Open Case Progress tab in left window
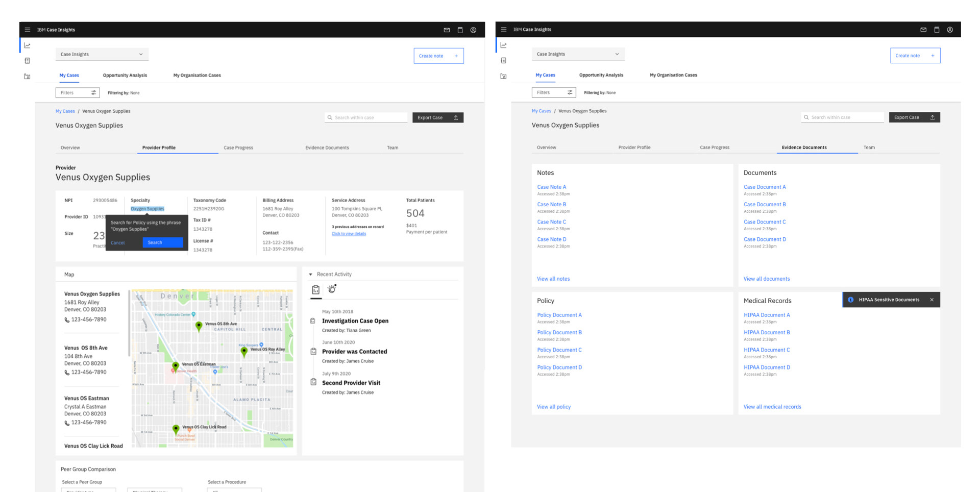The image size is (980, 492). point(238,148)
